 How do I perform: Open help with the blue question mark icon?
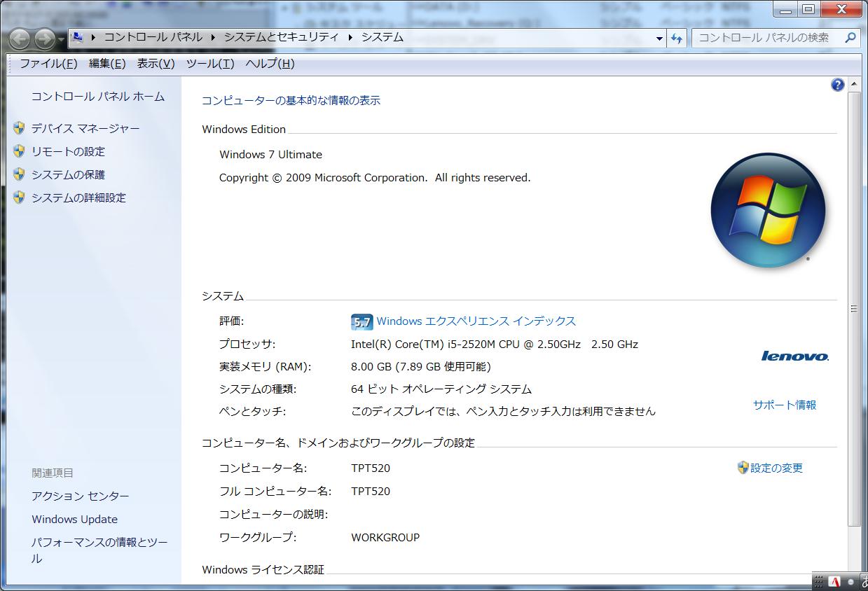click(837, 85)
